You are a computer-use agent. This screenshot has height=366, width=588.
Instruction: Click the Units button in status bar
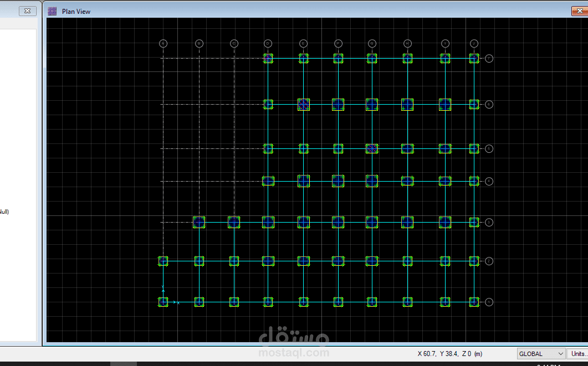(x=577, y=354)
